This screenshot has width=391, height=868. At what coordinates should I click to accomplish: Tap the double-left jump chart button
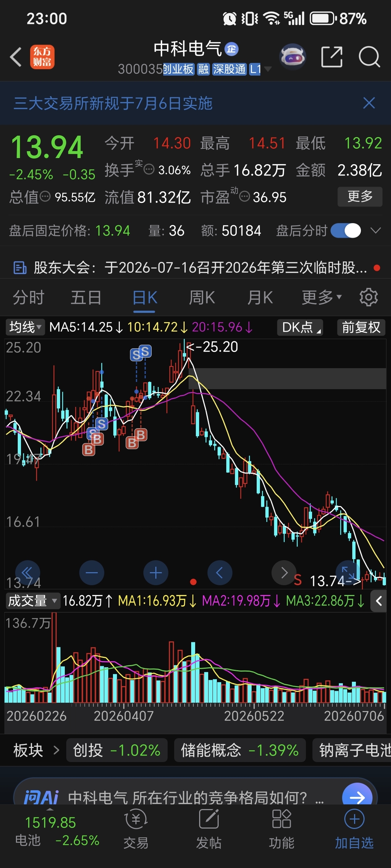27,573
